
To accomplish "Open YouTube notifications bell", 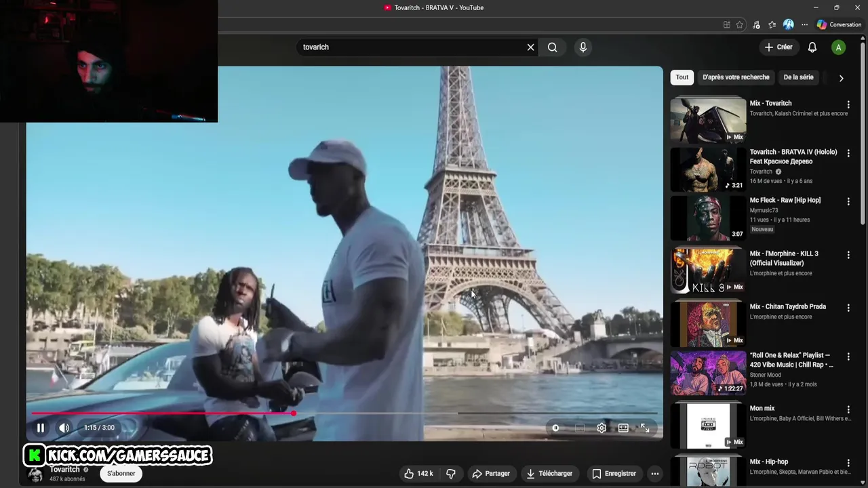I will point(812,47).
